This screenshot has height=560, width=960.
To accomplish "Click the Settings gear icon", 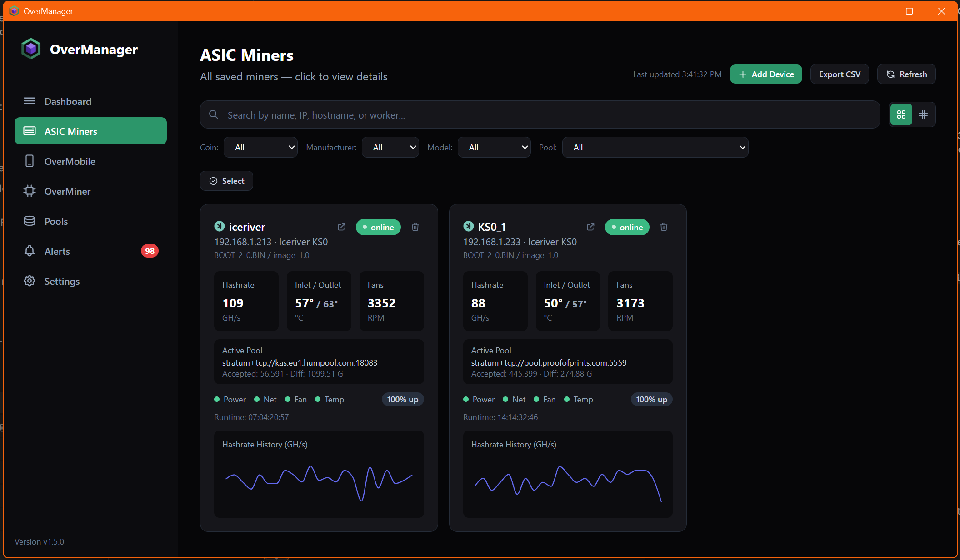I will coord(30,281).
